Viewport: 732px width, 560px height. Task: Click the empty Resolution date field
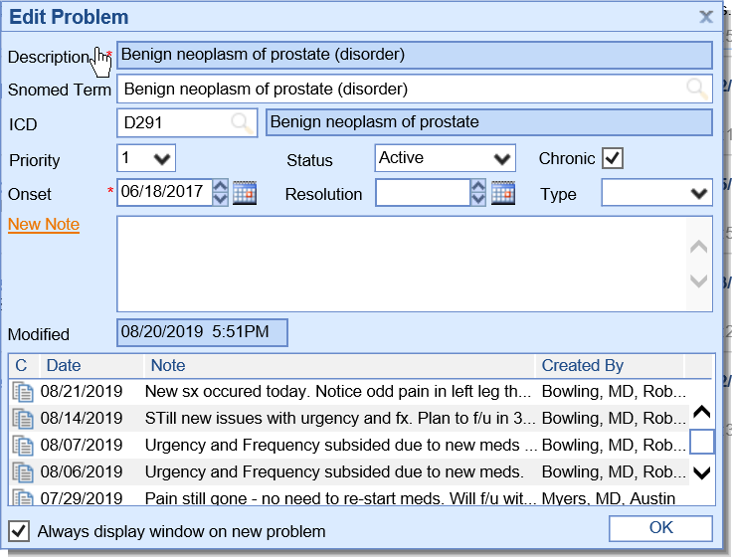click(423, 192)
